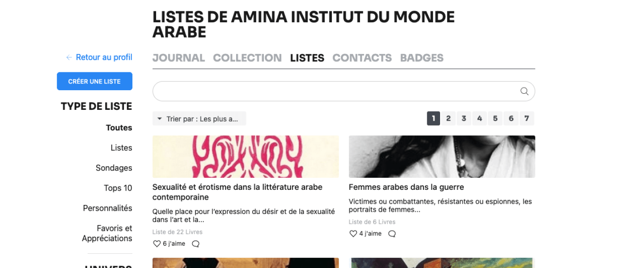
Task: Like the Femmes arabes dans la guerre list
Action: (353, 234)
